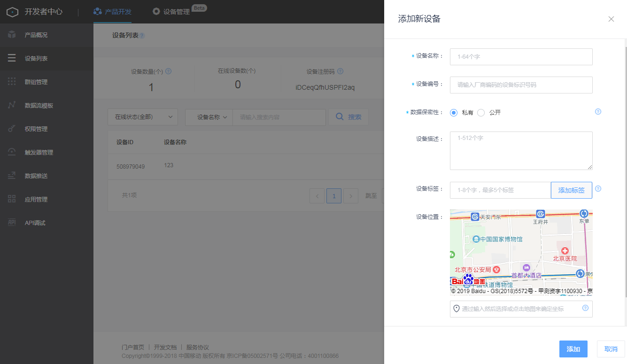
Task: Click the magnifier icon in 搜索 button
Action: click(340, 117)
